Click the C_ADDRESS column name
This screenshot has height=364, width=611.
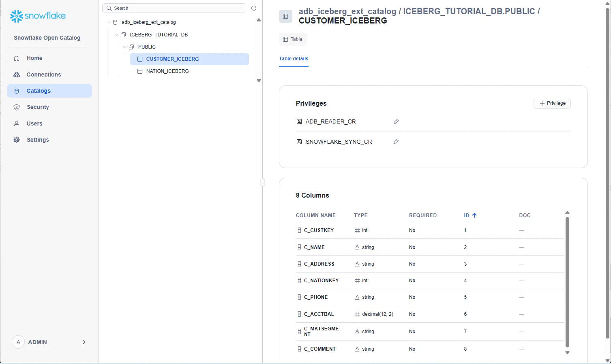pyautogui.click(x=319, y=264)
